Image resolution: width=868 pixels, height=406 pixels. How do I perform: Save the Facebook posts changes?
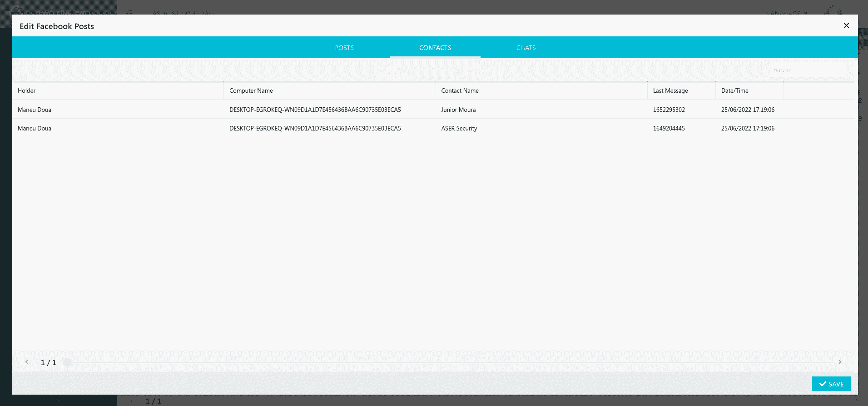pos(831,384)
